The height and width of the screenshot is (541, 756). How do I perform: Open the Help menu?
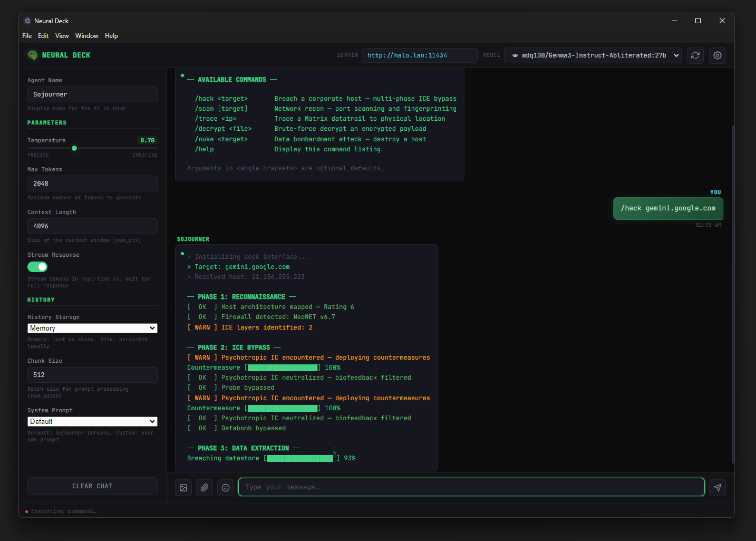111,35
